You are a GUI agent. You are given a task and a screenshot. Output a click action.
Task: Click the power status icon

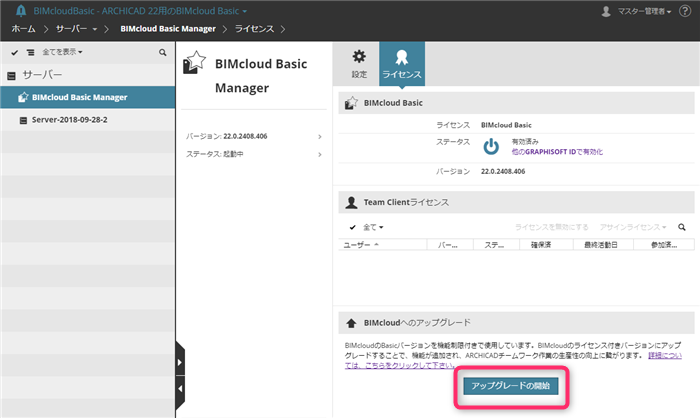point(491,146)
